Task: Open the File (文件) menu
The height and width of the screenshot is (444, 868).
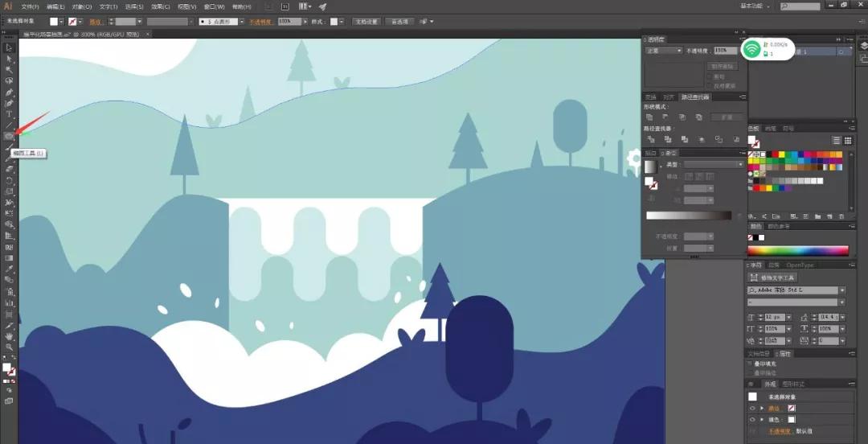Action: 30,6
